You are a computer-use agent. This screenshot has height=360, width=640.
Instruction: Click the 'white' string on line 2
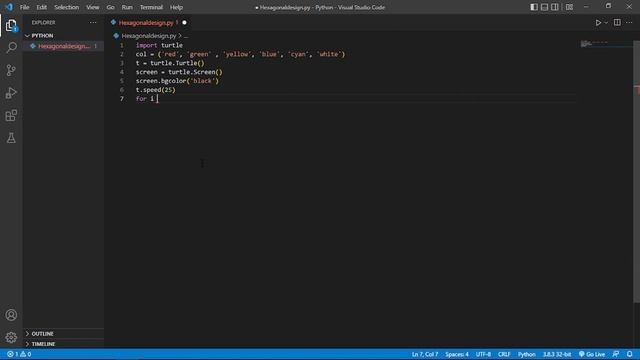(x=329, y=54)
